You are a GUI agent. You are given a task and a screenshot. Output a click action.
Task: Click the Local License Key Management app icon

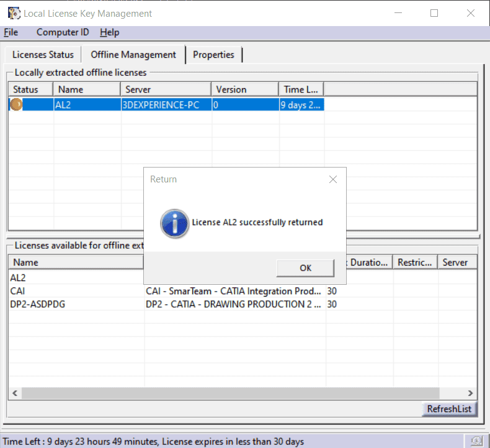(x=14, y=13)
